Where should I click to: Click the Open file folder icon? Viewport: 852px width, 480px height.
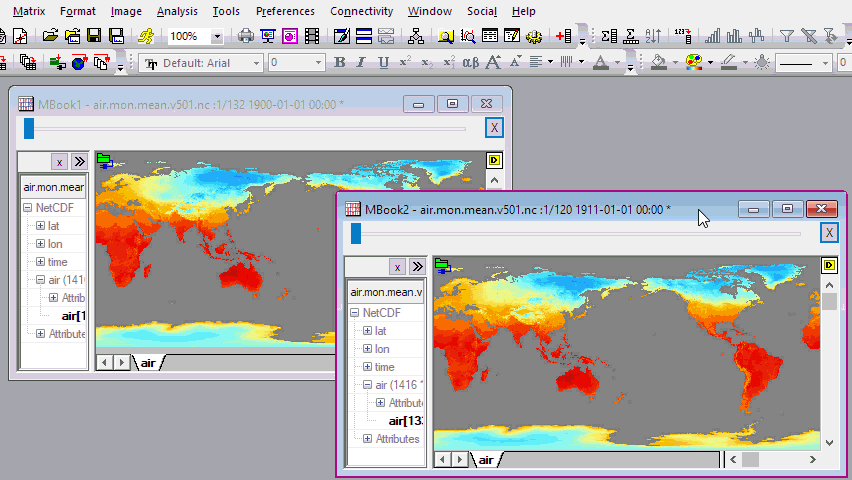tap(49, 36)
